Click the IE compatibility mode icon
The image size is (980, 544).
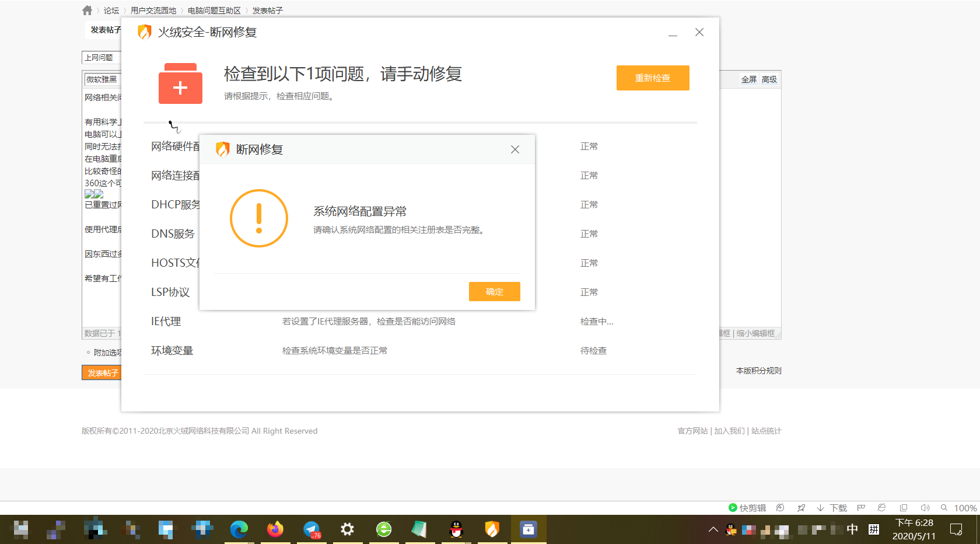pyautogui.click(x=881, y=508)
